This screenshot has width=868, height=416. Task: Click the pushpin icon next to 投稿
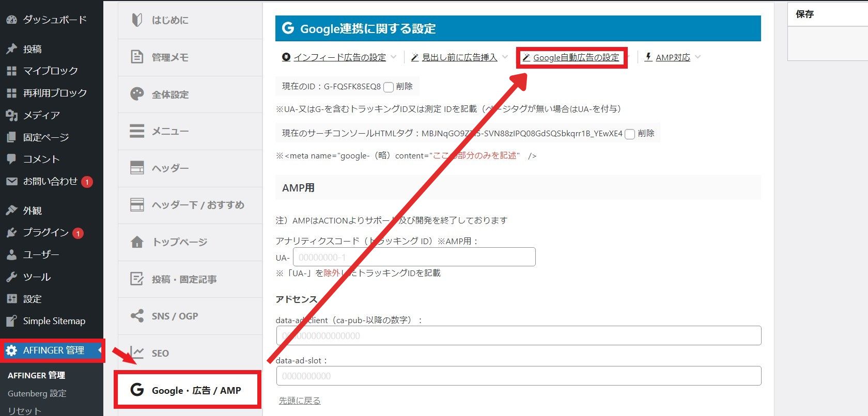(11, 49)
